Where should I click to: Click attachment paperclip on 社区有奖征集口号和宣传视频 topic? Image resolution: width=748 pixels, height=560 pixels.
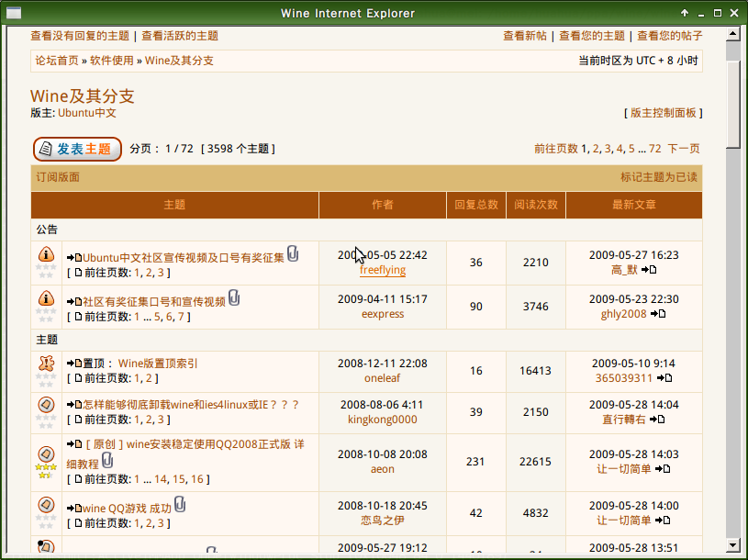click(x=234, y=297)
